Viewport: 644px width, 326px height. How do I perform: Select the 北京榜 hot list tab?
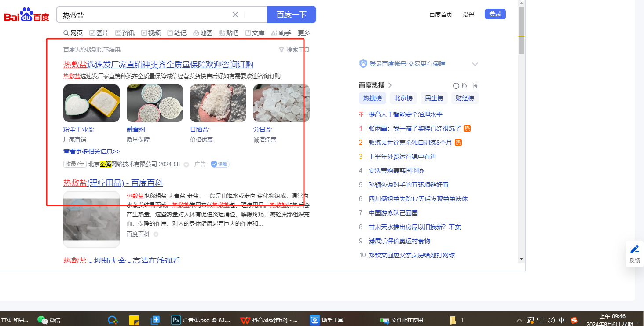[403, 98]
